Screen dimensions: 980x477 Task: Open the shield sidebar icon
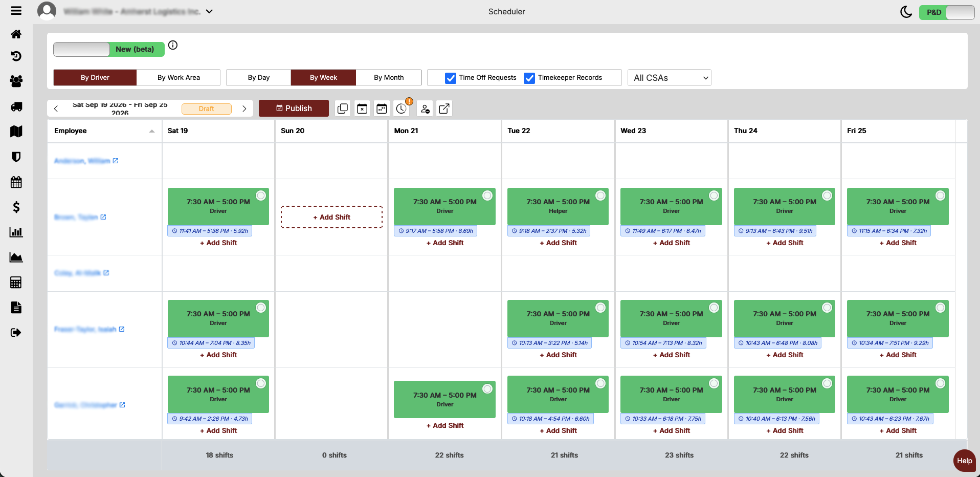pyautogui.click(x=16, y=157)
